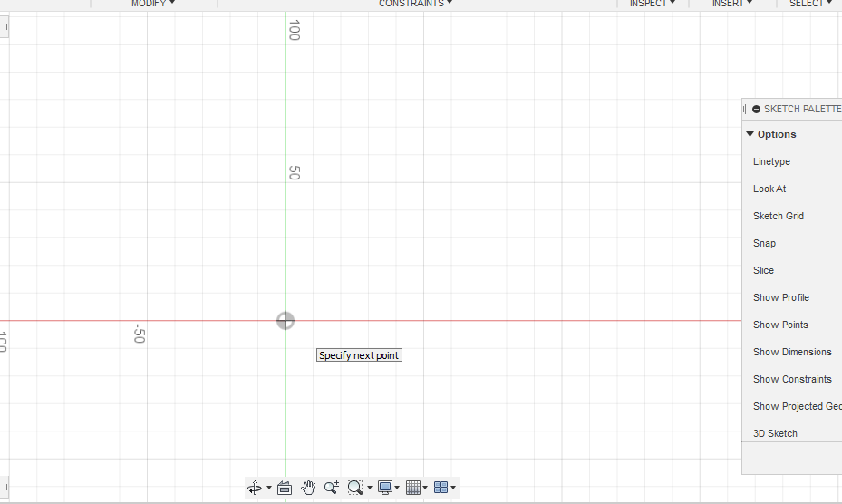Click the Show Profile option label
The height and width of the screenshot is (504, 842).
(780, 297)
